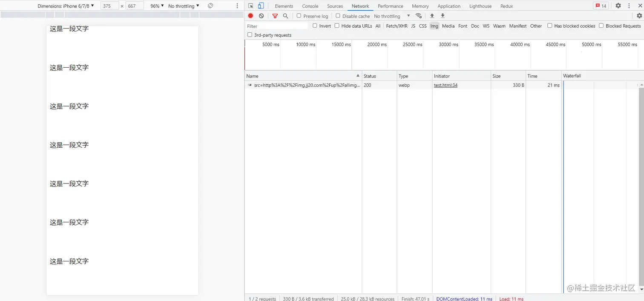
Task: Click the viewport width field 375
Action: [x=109, y=6]
